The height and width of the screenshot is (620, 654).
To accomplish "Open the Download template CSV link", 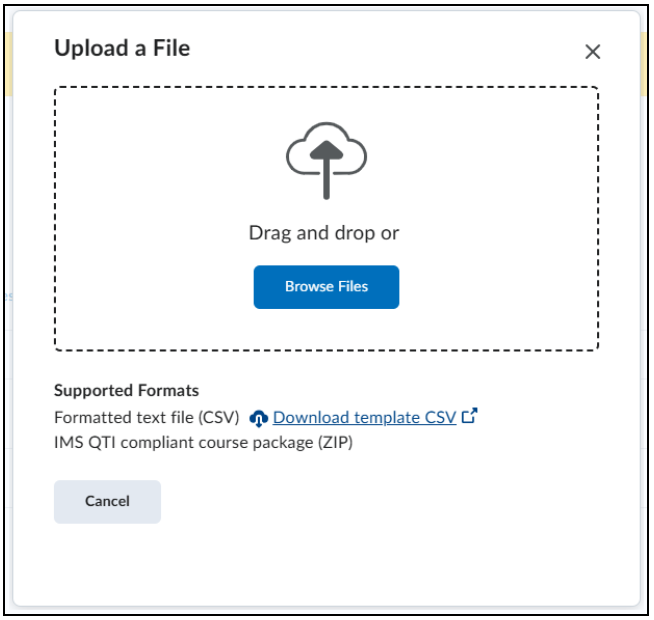I will click(365, 418).
